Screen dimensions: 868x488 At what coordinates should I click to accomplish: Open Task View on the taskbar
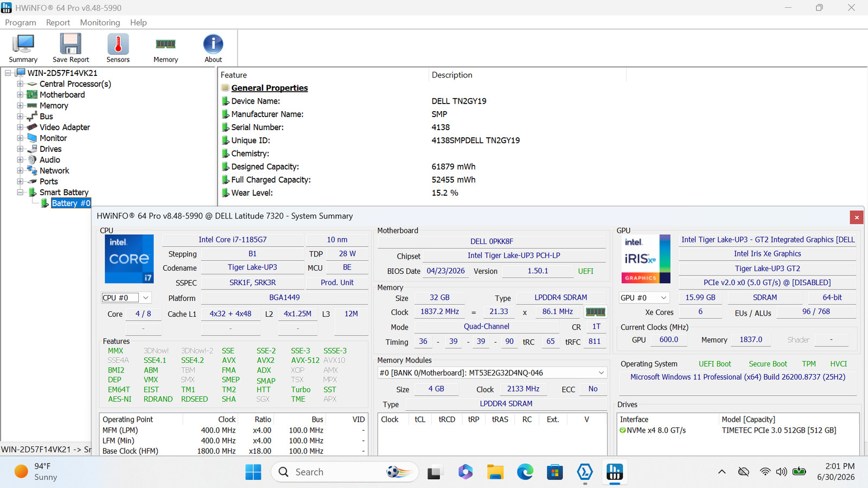[434, 472]
